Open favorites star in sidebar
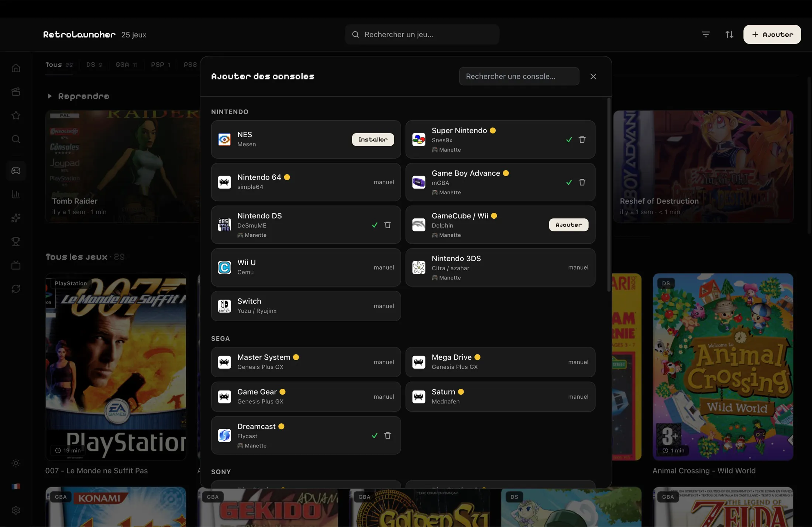 (x=16, y=115)
